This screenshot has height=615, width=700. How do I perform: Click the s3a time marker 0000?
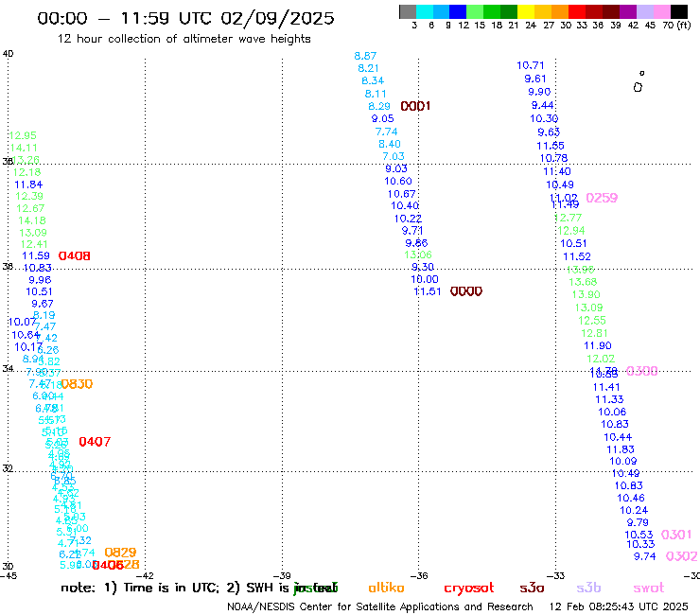tap(466, 291)
